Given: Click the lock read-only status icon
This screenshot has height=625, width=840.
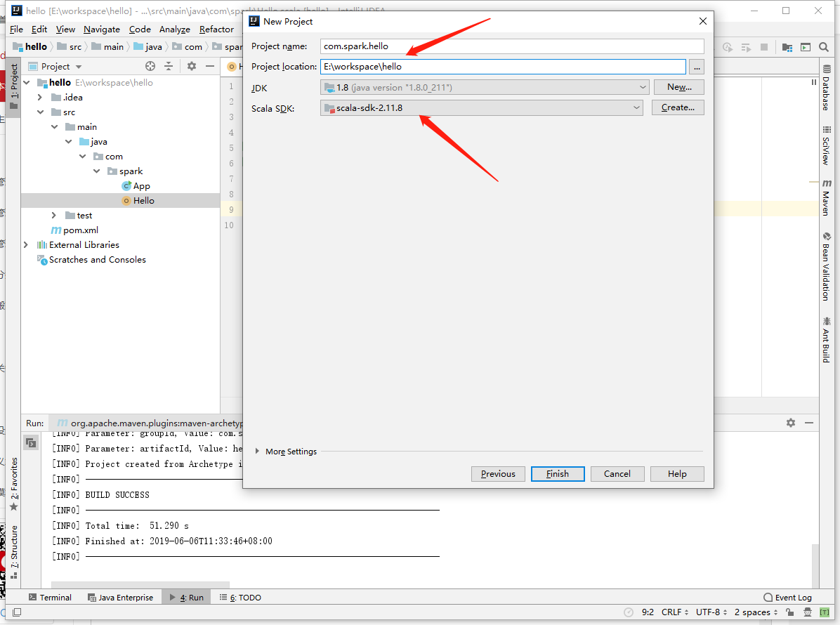Looking at the screenshot, I should [x=789, y=612].
